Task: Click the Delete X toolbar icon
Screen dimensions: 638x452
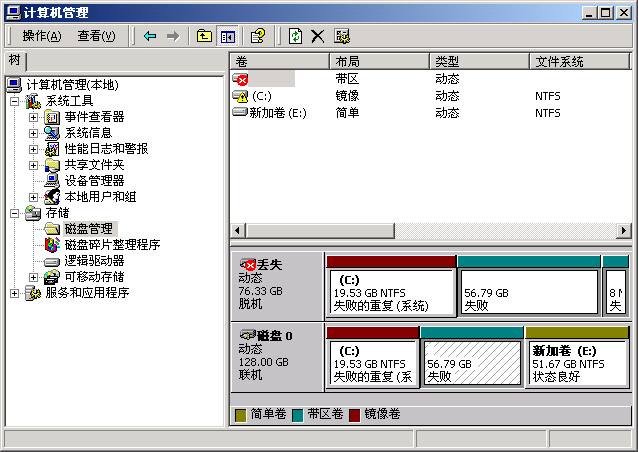Action: [x=318, y=36]
